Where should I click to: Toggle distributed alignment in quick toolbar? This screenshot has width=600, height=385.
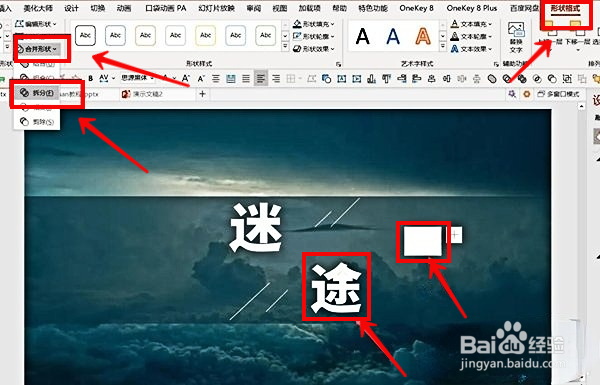coord(231,79)
